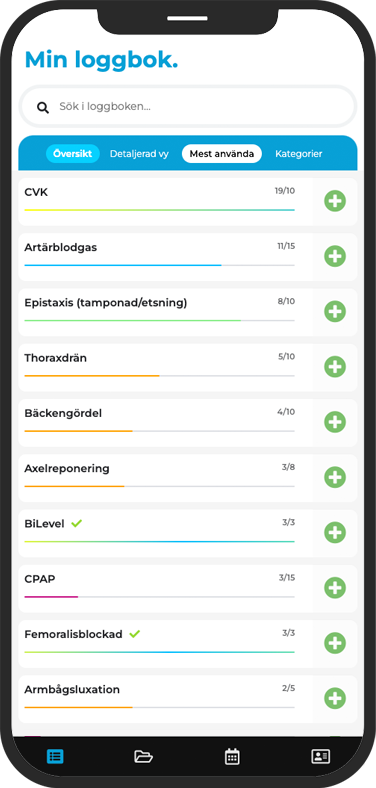Click the BiLevel completed checkmark
The image size is (376, 788).
76,524
